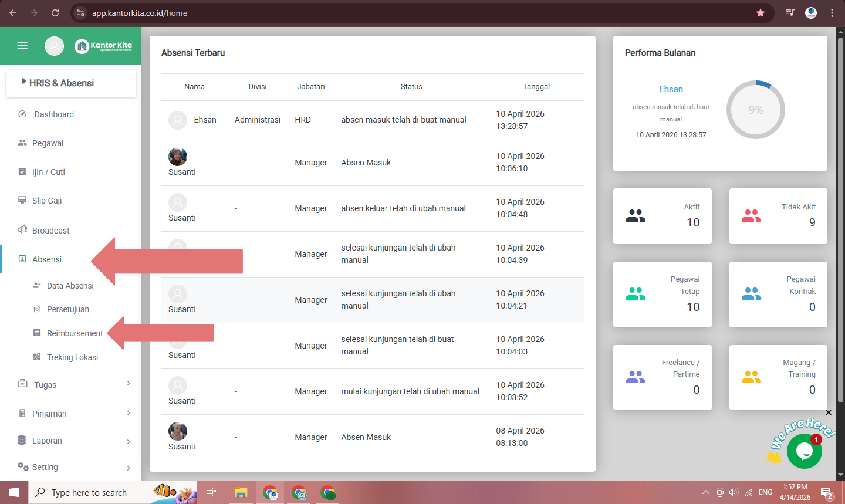Go to Slip Gaji in sidebar

coord(47,201)
